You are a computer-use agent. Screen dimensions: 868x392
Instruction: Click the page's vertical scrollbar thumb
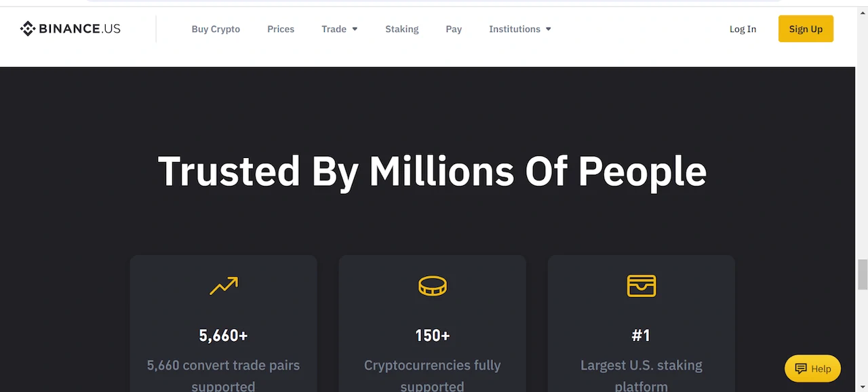tap(863, 274)
